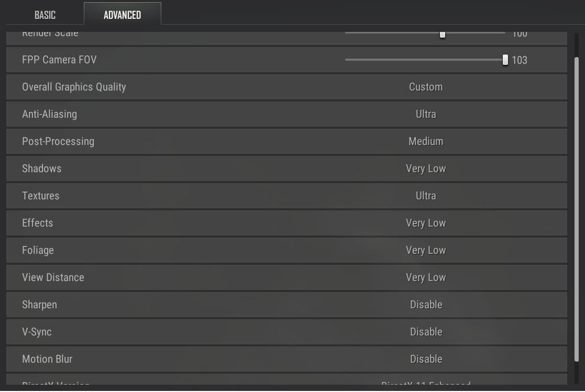Click the Textures row label
This screenshot has height=392, width=585.
(x=41, y=196)
